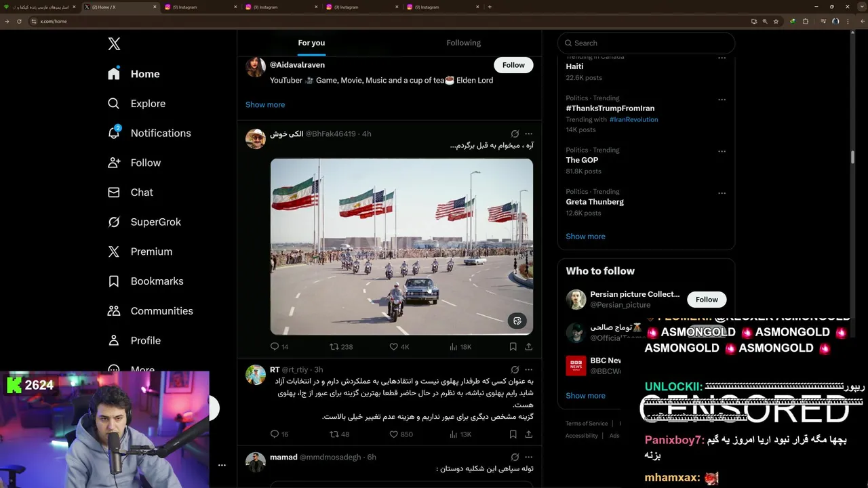Screen dimensions: 868x488
Task: Click Show more below Aidavalraven suggestion
Action: click(x=265, y=104)
